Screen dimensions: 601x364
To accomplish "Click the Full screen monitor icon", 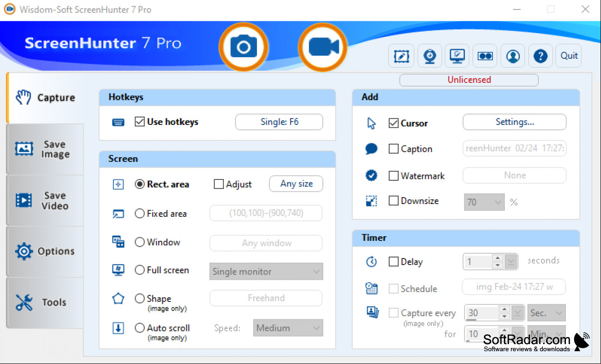I will [118, 270].
